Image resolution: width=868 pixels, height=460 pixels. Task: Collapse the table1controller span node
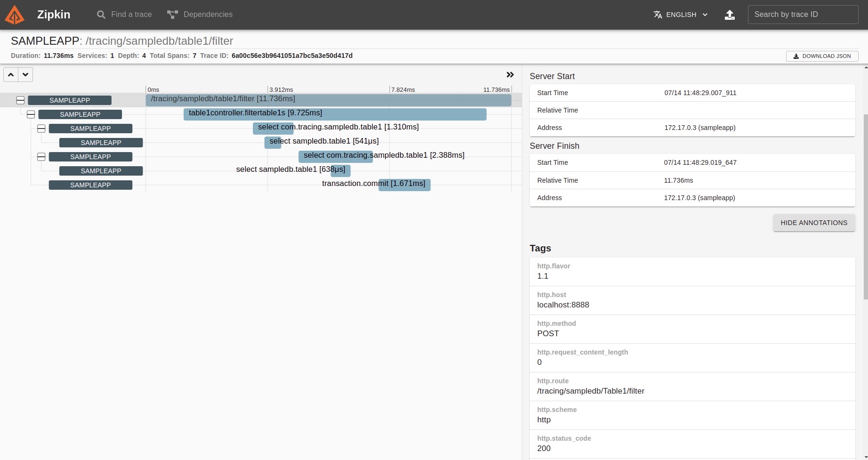(x=31, y=114)
